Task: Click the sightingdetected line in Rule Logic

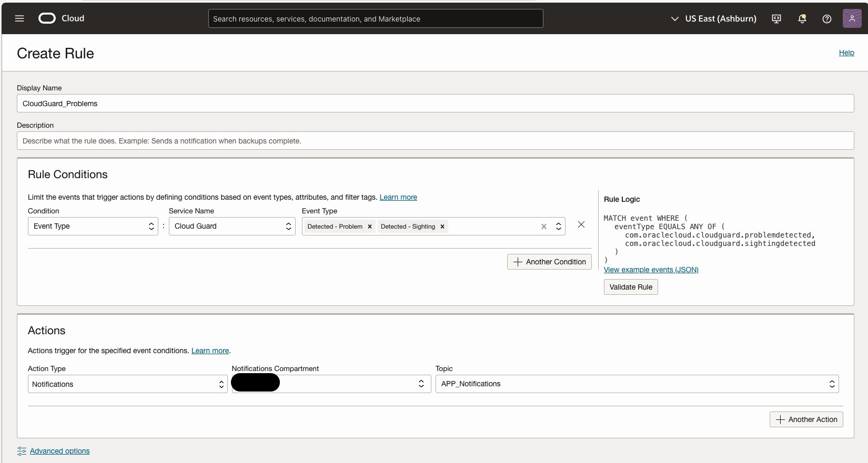Action: (720, 243)
